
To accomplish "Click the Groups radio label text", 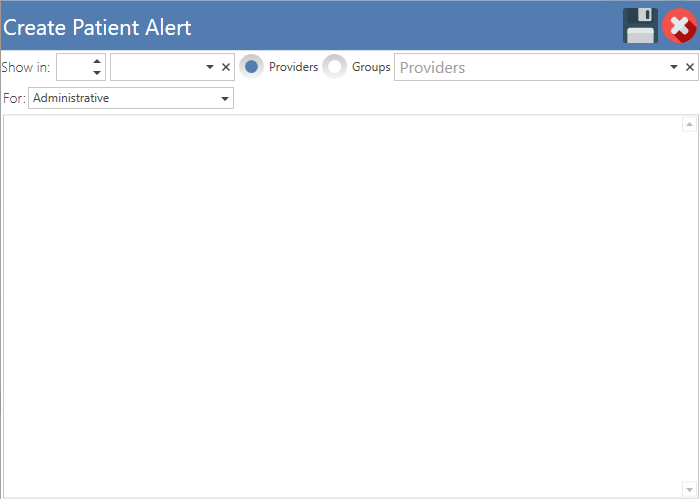I will click(371, 67).
